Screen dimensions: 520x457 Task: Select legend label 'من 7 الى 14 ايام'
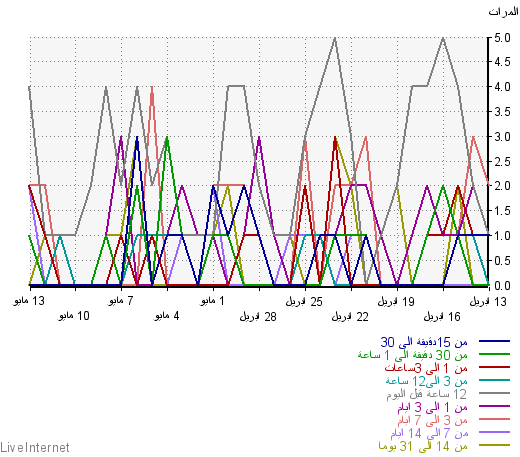pyautogui.click(x=429, y=433)
